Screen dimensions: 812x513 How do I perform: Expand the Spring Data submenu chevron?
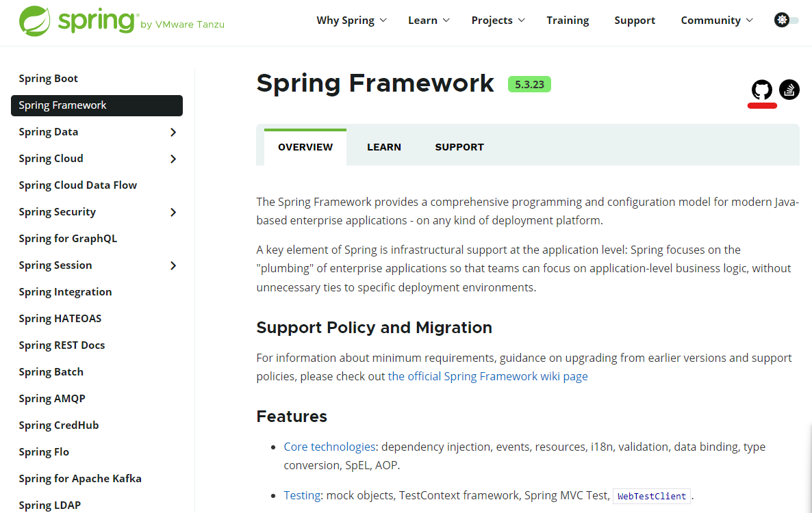173,132
